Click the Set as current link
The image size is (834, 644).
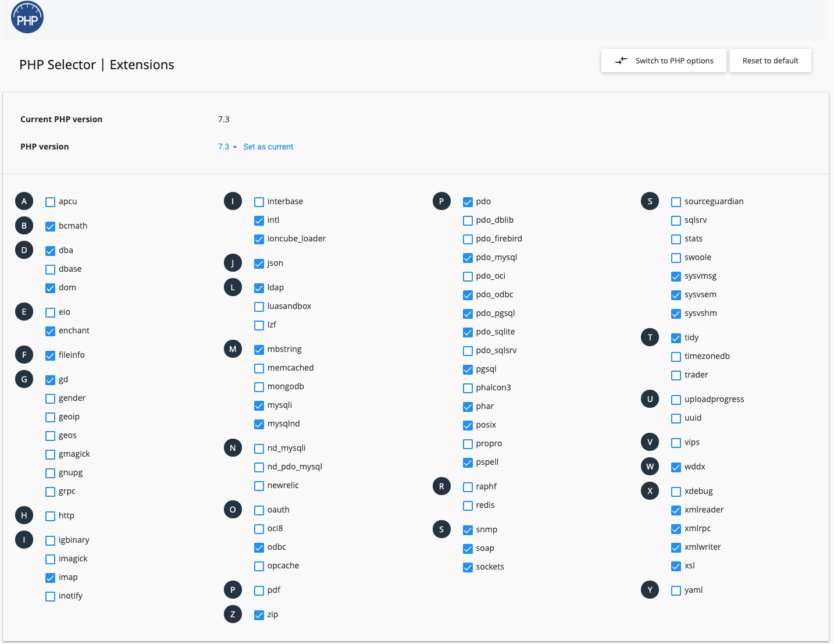[268, 147]
